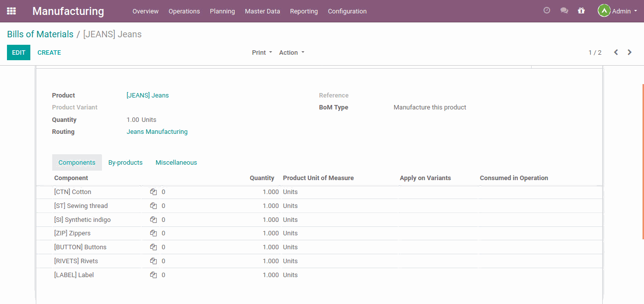Expand the Print dropdown

coord(262,53)
